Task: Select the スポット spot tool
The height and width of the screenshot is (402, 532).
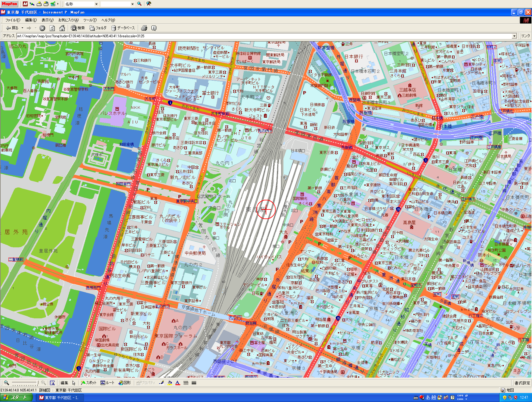Action: click(89, 383)
